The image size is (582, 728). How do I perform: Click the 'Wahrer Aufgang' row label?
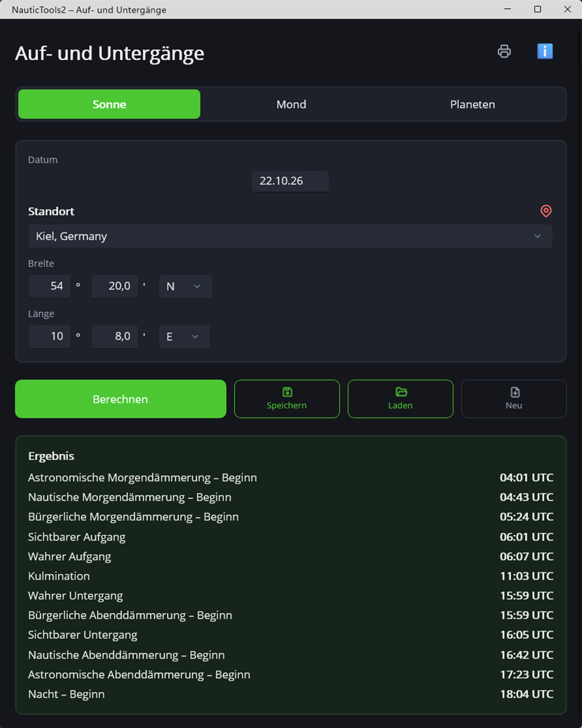coord(70,557)
